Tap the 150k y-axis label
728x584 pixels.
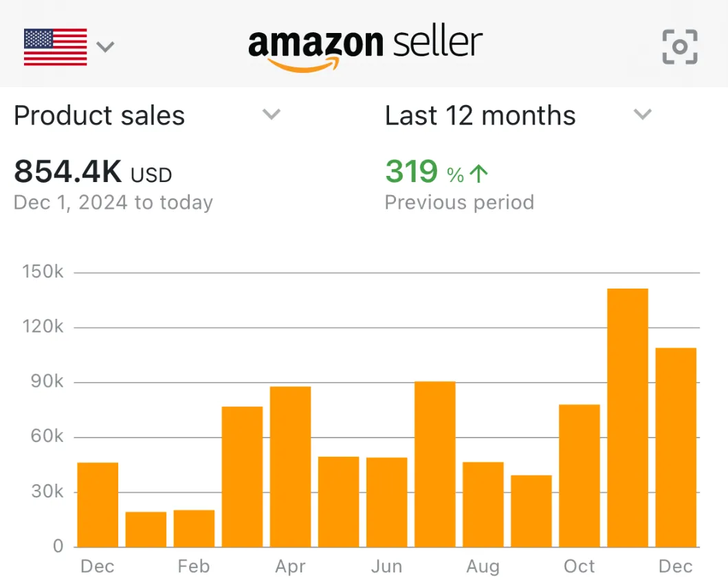[x=43, y=272]
